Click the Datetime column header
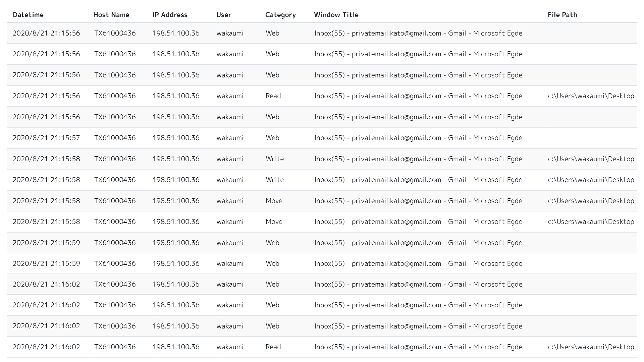Image resolution: width=644 pixels, height=362 pixels. (28, 15)
